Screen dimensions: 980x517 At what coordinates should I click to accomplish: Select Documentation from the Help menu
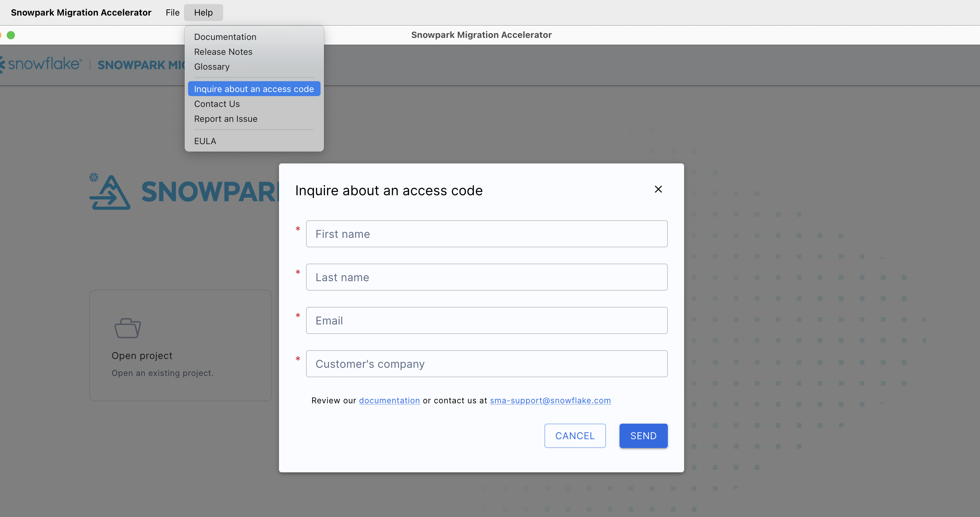[x=225, y=37]
